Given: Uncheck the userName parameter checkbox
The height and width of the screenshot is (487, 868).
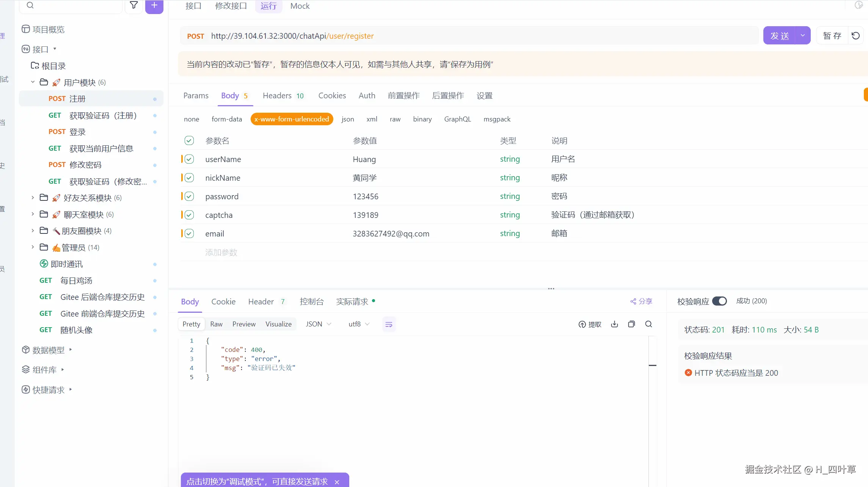Looking at the screenshot, I should tap(189, 159).
